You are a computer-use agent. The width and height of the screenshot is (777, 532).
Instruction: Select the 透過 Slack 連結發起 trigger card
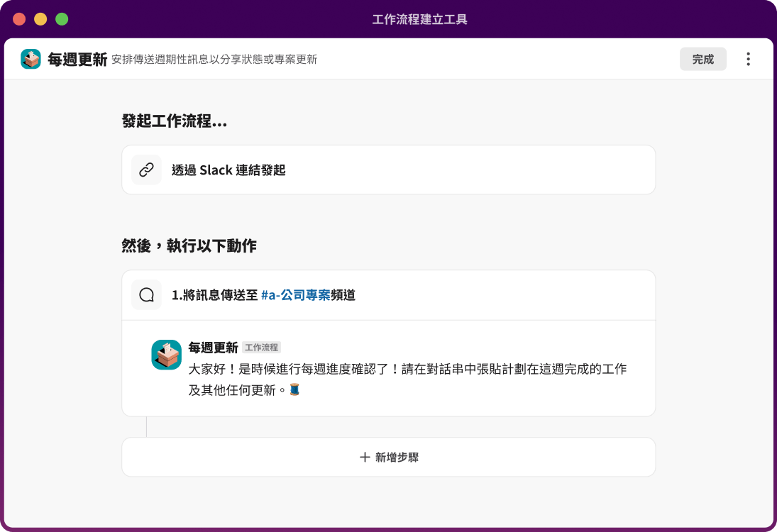pyautogui.click(x=389, y=170)
